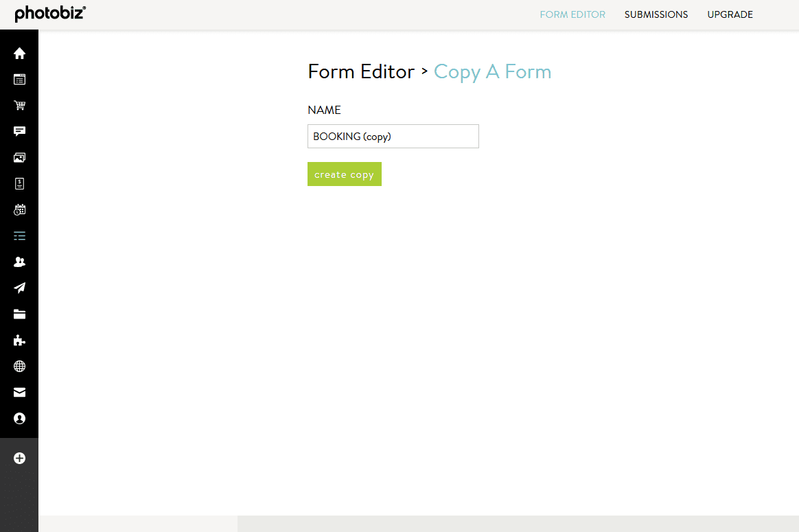Select the envelope mail icon

coord(19,392)
